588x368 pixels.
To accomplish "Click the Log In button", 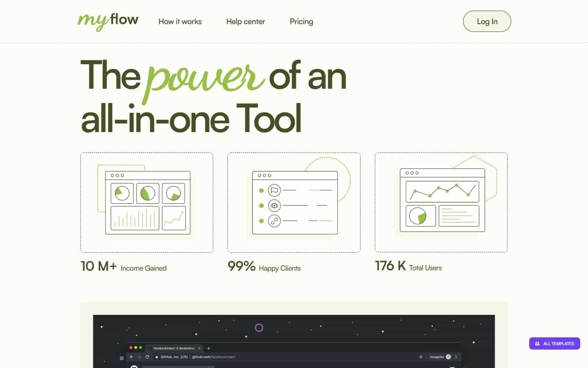I will tap(487, 21).
